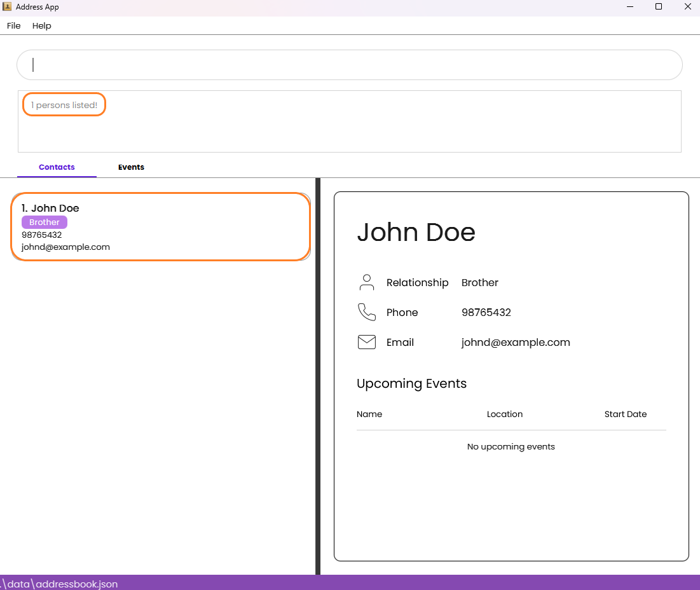Image resolution: width=700 pixels, height=590 pixels.
Task: Focus the command input box
Action: click(x=350, y=65)
